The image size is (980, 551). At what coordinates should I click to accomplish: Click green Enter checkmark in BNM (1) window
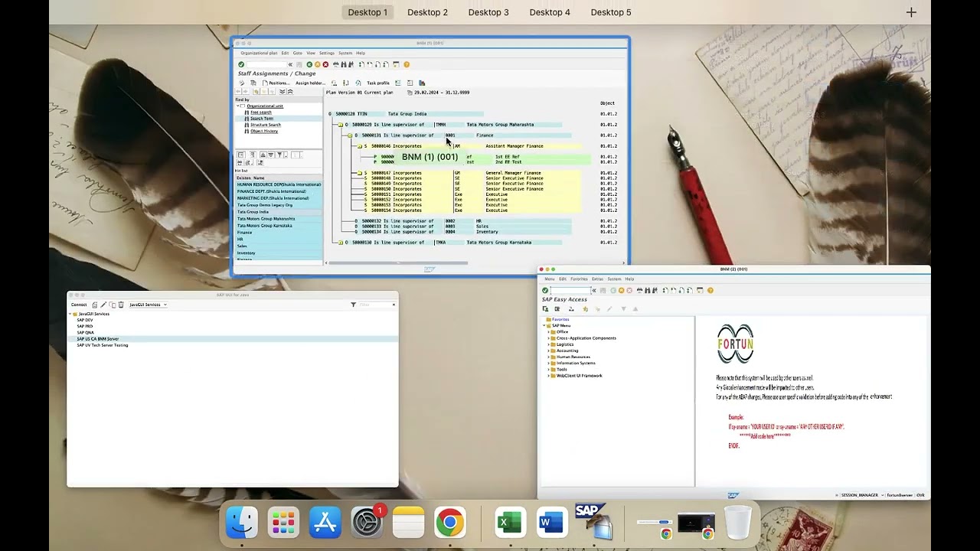(241, 64)
